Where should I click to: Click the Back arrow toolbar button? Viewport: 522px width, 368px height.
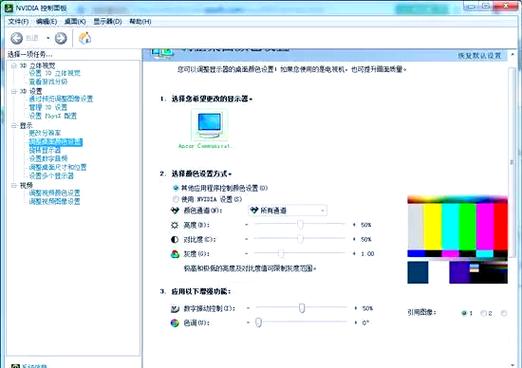pyautogui.click(x=16, y=38)
